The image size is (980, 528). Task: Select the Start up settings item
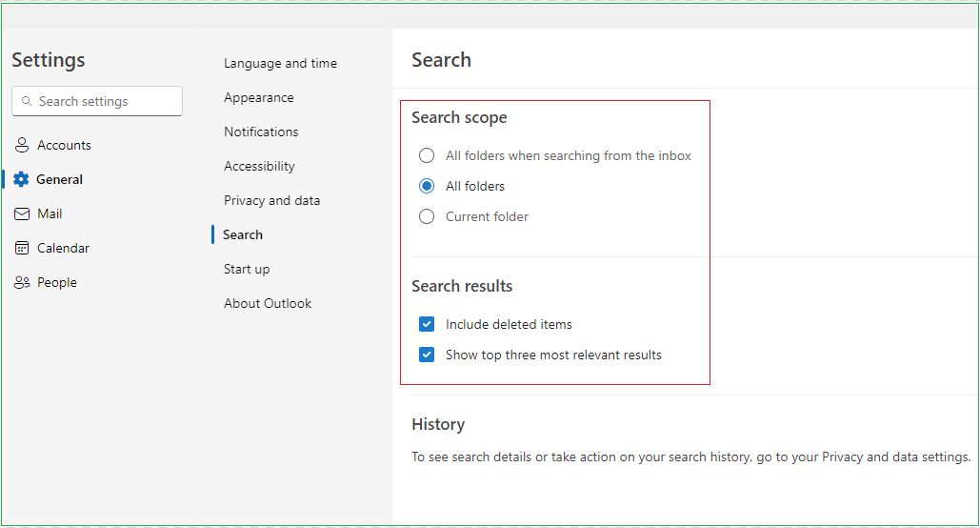pyautogui.click(x=247, y=270)
